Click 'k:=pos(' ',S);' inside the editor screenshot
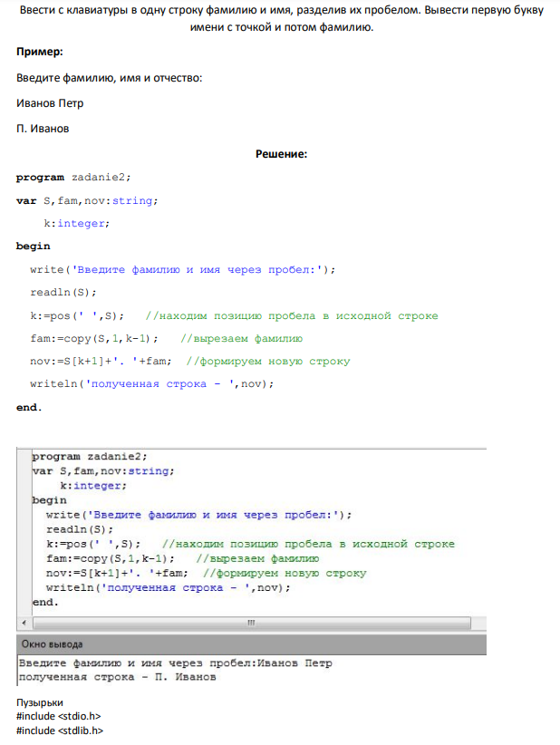The height and width of the screenshot is (745, 560). (93, 544)
